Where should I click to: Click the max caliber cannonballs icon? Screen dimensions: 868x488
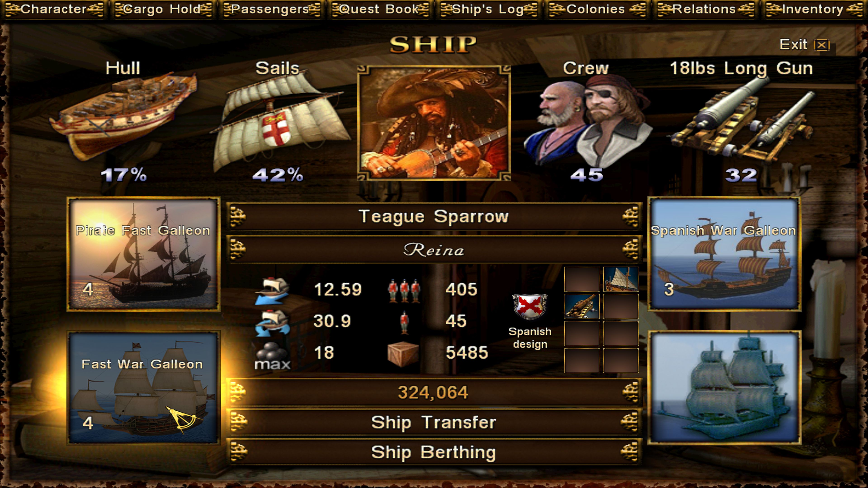(272, 356)
